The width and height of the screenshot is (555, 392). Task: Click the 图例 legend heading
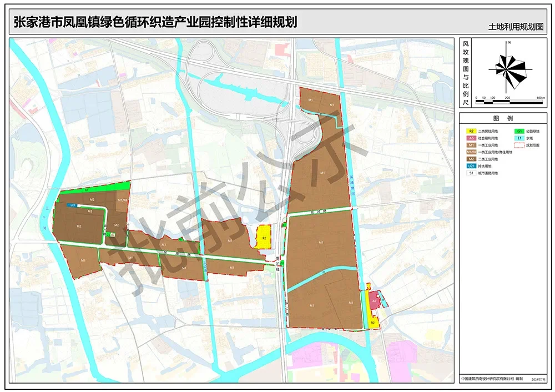pos(503,118)
